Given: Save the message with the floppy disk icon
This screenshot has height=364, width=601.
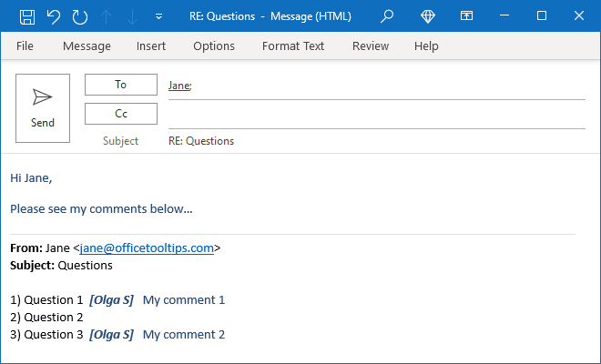Looking at the screenshot, I should [27, 17].
